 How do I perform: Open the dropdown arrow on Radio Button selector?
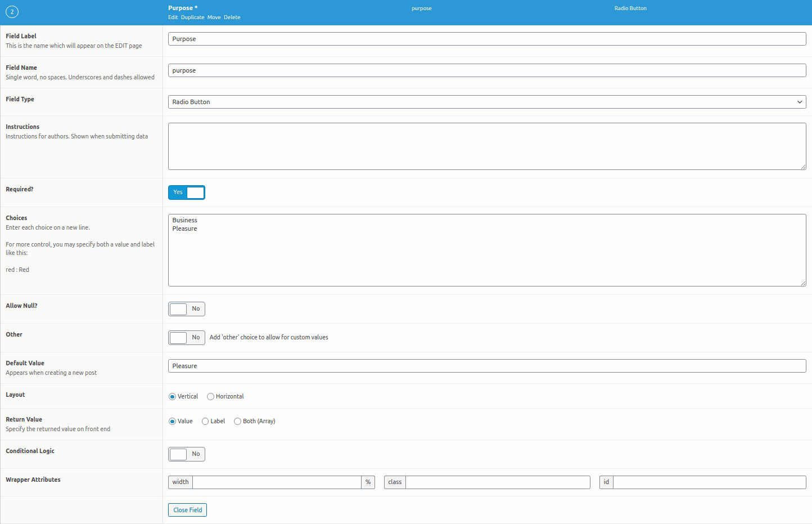point(800,102)
